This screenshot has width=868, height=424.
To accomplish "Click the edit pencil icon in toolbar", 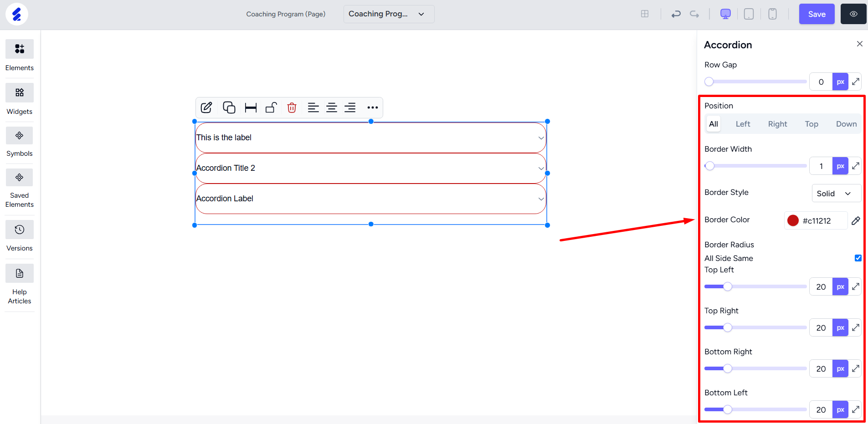I will point(206,107).
